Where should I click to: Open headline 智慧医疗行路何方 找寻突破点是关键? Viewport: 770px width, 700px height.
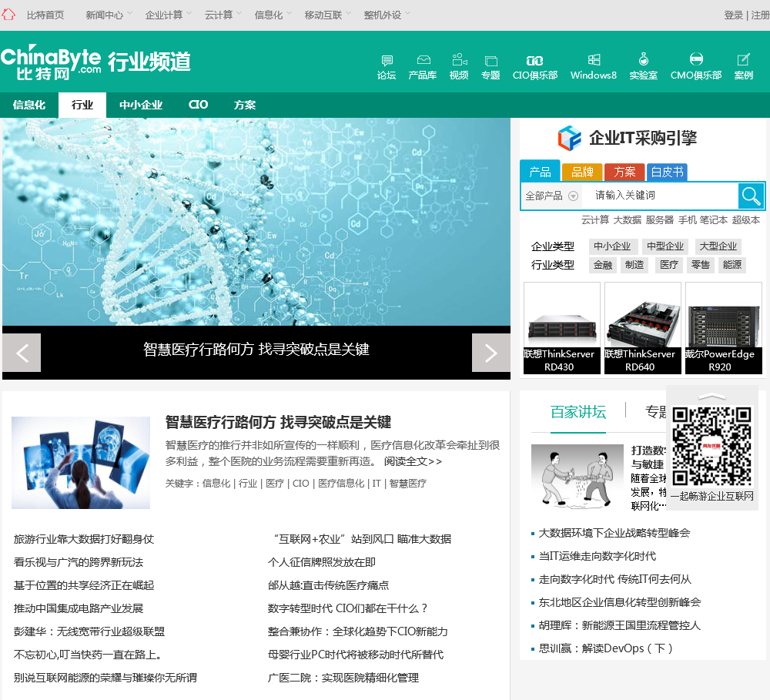click(278, 422)
